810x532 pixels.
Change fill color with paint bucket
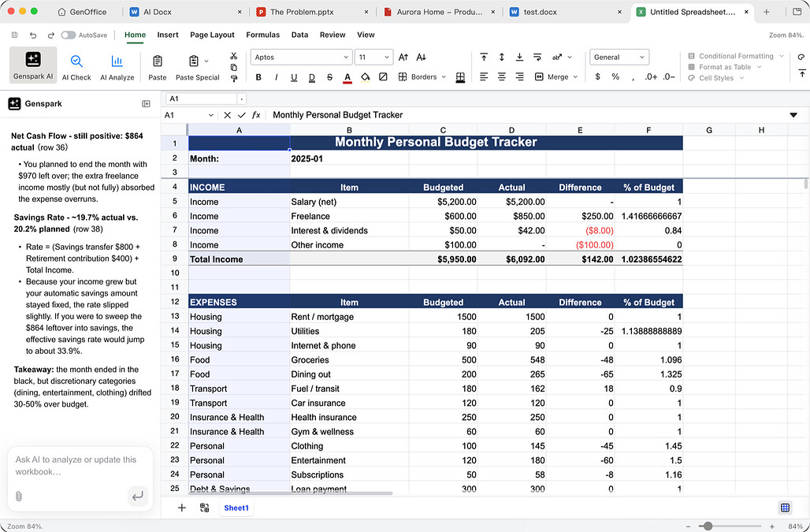(x=366, y=77)
